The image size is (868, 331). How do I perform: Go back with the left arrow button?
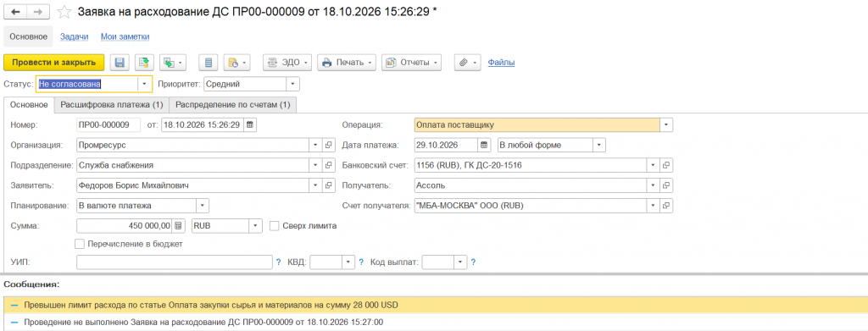click(15, 12)
